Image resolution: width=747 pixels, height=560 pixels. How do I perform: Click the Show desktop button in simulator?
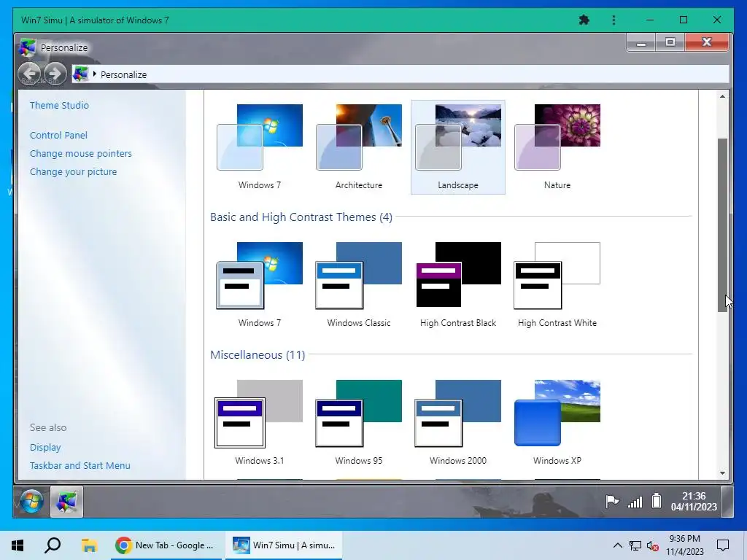[727, 502]
